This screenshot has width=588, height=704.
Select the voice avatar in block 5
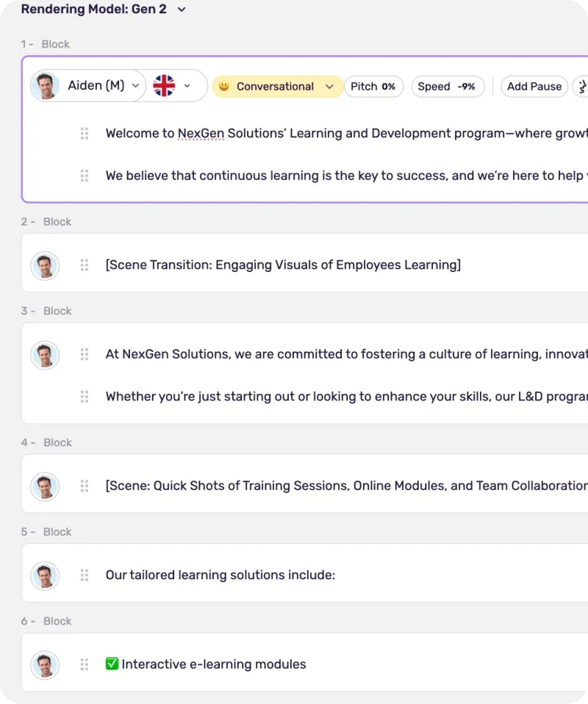pyautogui.click(x=45, y=575)
